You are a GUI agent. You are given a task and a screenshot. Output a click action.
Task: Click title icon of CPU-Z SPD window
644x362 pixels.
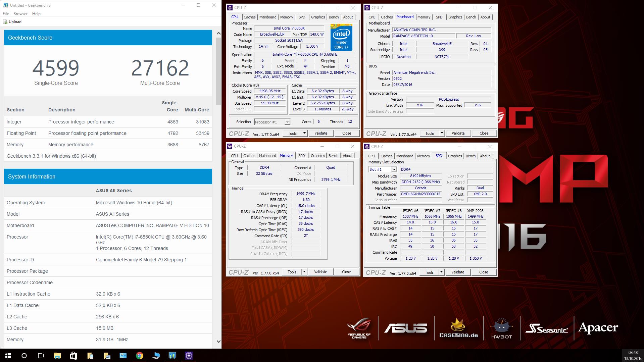click(x=367, y=146)
